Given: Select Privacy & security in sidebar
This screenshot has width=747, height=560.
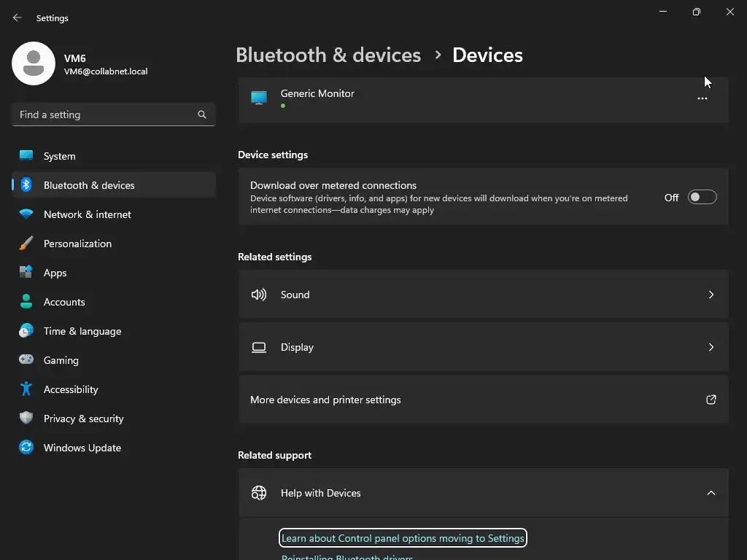Looking at the screenshot, I should 84,419.
